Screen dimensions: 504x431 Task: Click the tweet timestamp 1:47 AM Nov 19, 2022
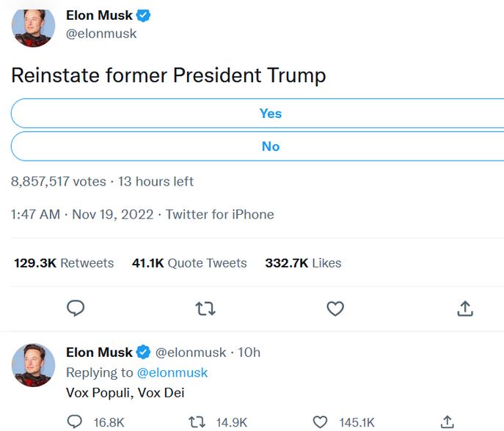pyautogui.click(x=82, y=215)
